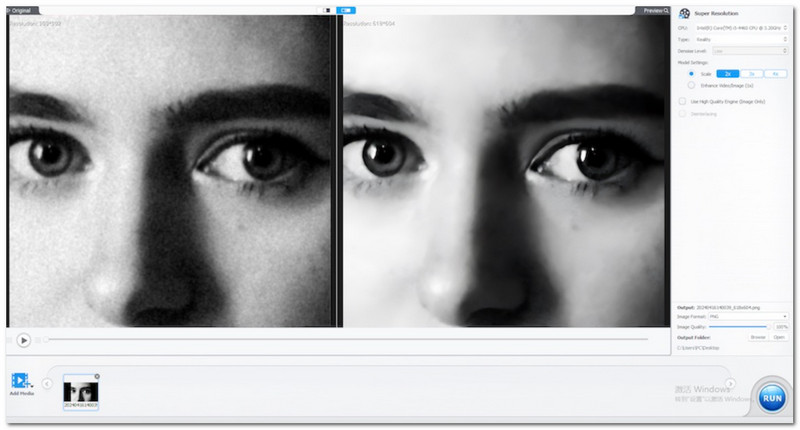Click the Super Resolution film reel icon
The image size is (800, 430).
point(685,13)
